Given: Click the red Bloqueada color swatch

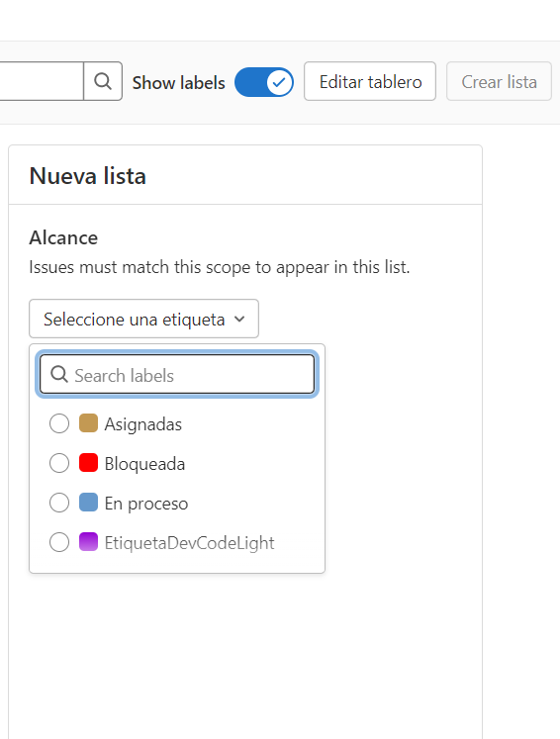Looking at the screenshot, I should [89, 463].
